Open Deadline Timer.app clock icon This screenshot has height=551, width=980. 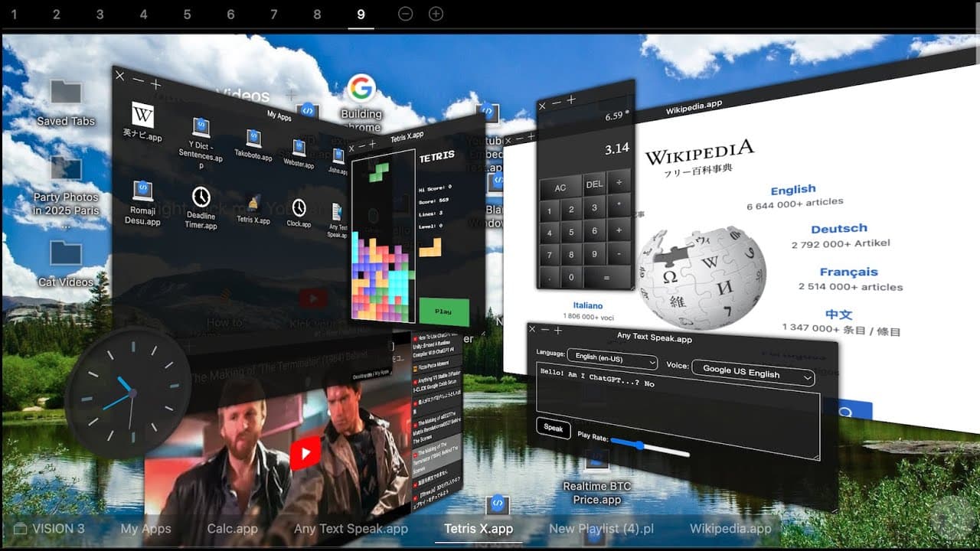[x=201, y=197]
